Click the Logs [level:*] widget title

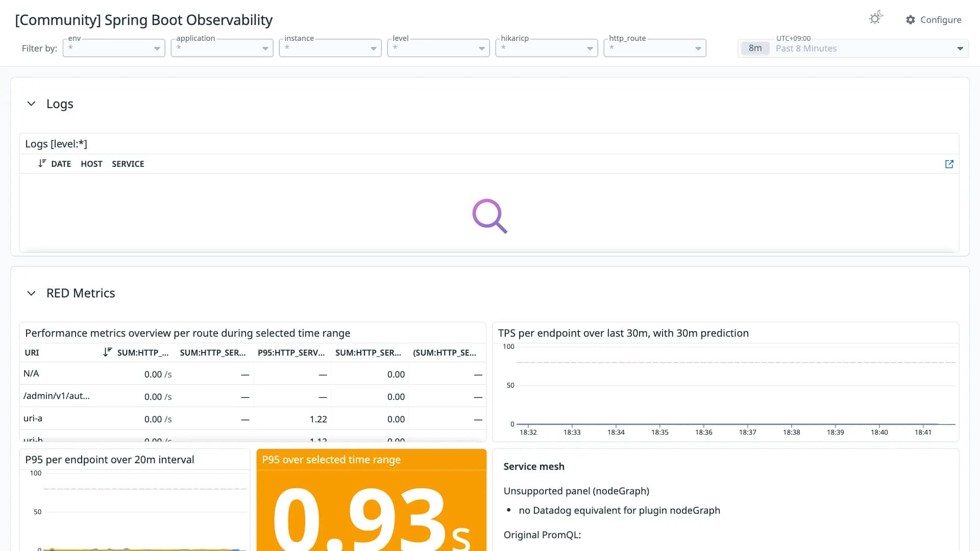56,144
